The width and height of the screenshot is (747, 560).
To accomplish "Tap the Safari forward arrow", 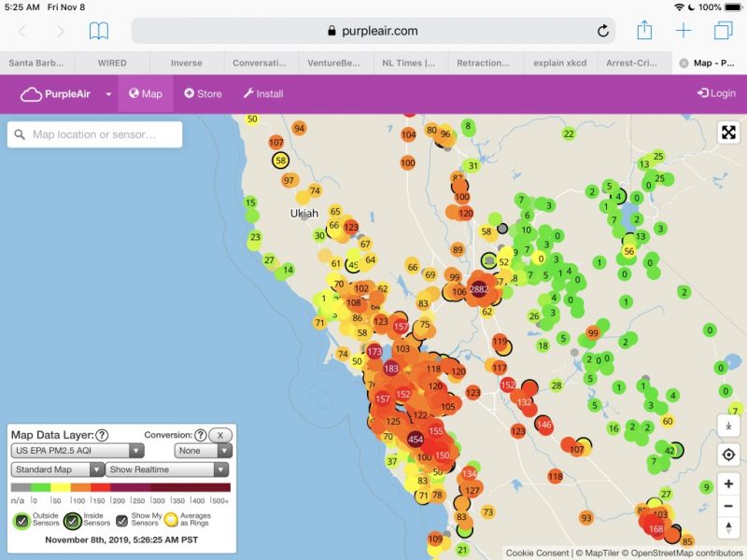I will click(61, 32).
